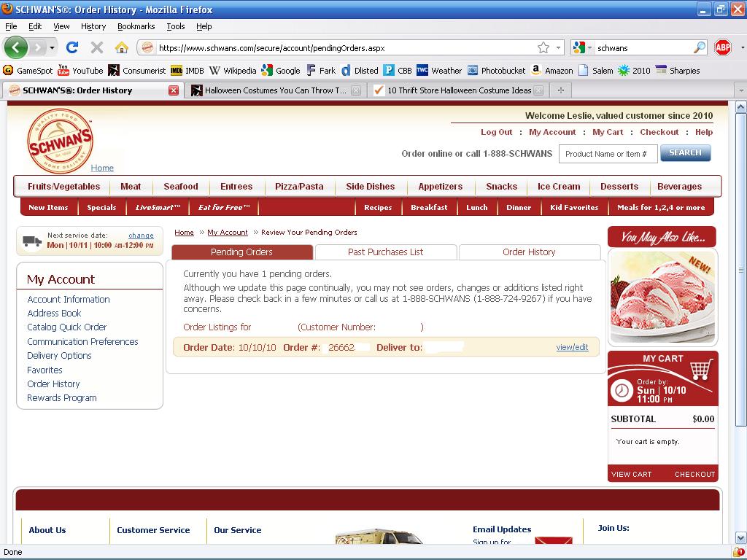Select the Past Purchases List tab
Screen dimensions: 747x560
386,252
